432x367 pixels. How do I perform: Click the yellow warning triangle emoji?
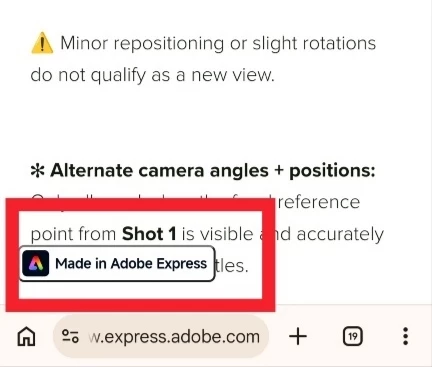(x=42, y=43)
